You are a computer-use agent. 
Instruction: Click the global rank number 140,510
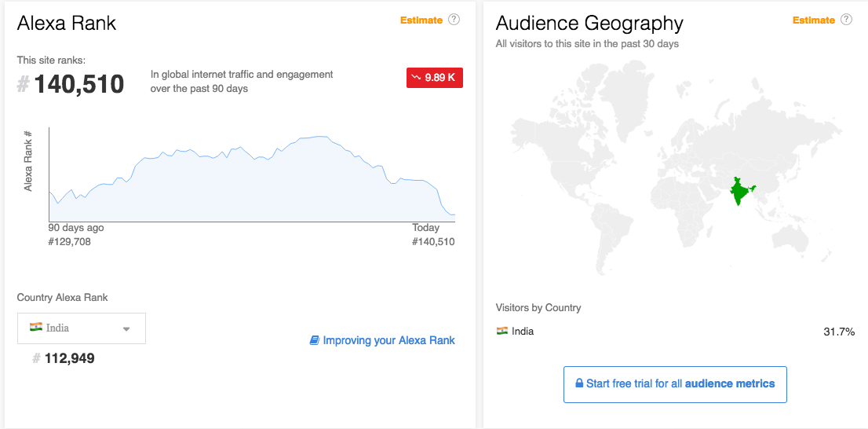[78, 84]
